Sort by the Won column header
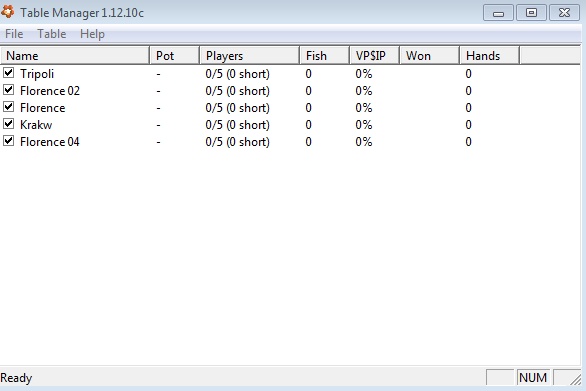586x391 pixels. click(429, 56)
